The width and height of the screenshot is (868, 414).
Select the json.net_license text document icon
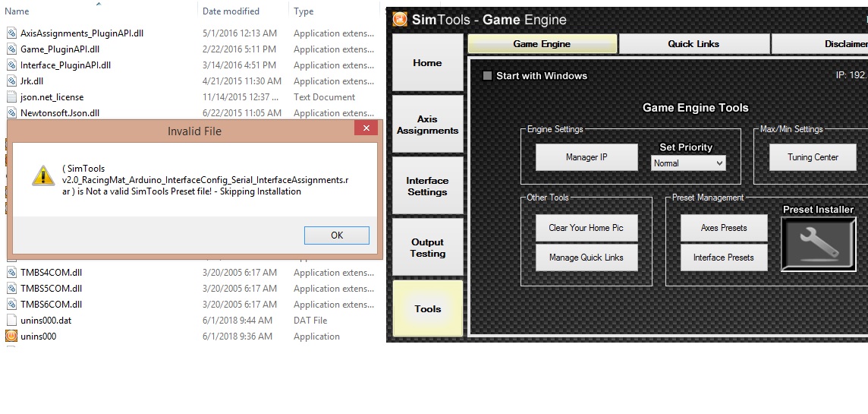click(x=11, y=97)
